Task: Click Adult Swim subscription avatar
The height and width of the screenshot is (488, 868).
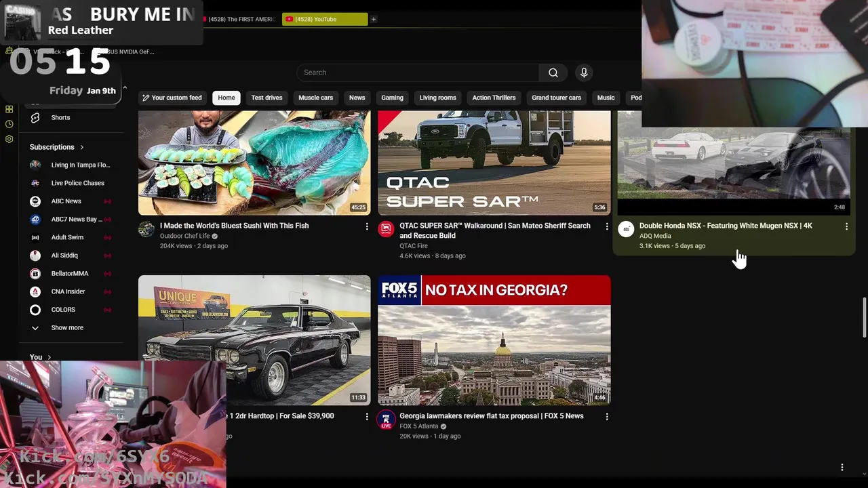Action: pyautogui.click(x=35, y=237)
